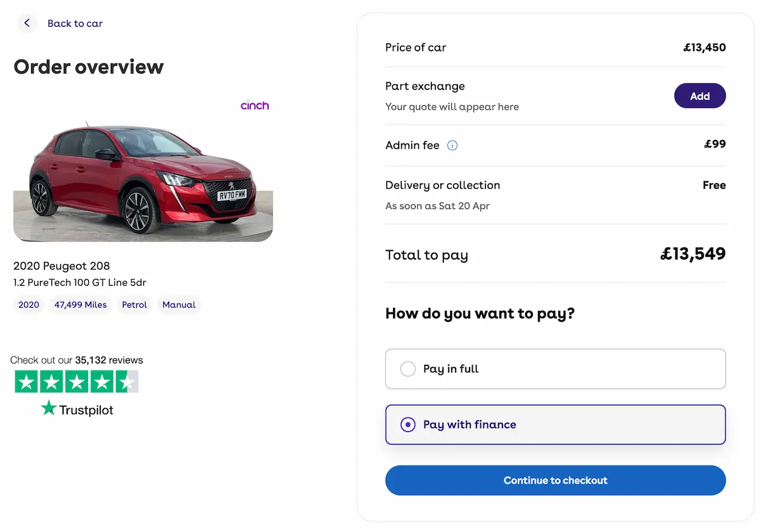Viewport: 773px width, 532px height.
Task: Select the Pay in full radio button
Action: 408,369
